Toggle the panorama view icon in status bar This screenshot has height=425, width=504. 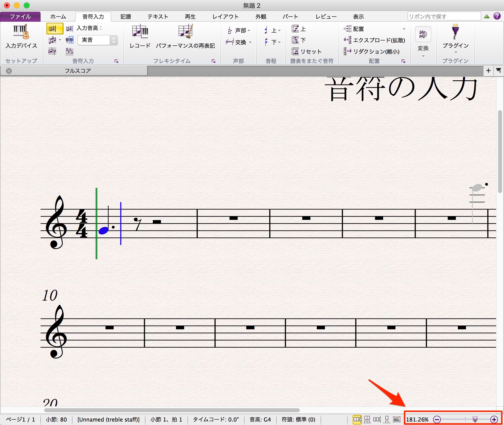396,419
